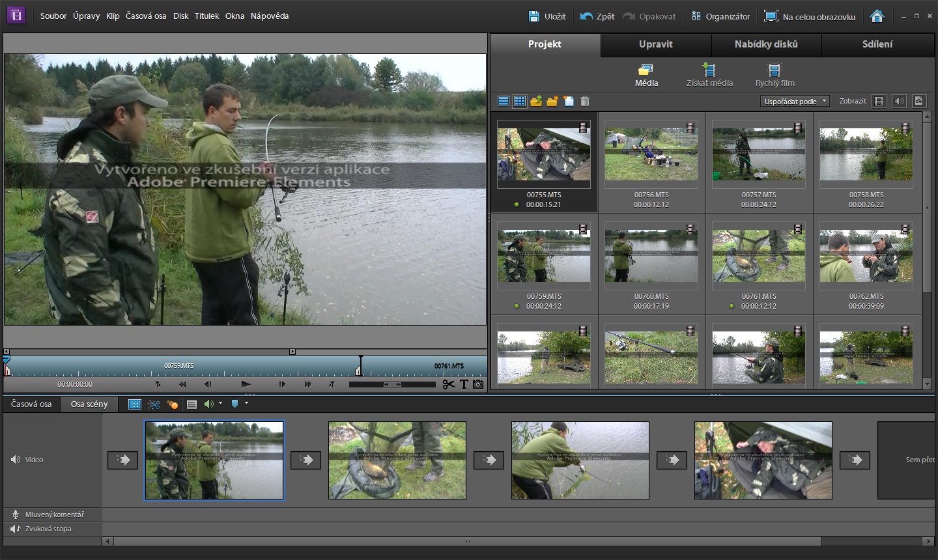Open the properties list icon in timeline toolbar
Screen dimensions: 938x560
tap(192, 404)
